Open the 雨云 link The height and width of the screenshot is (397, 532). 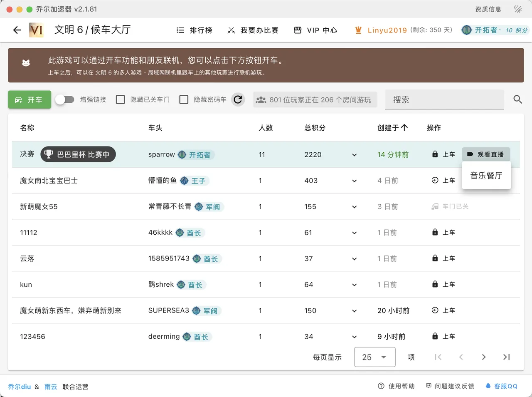tap(51, 387)
